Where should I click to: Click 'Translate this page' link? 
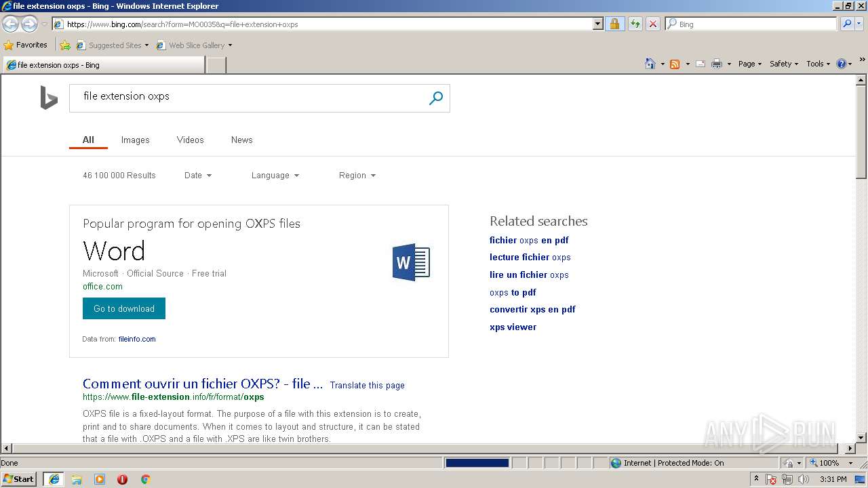point(368,385)
